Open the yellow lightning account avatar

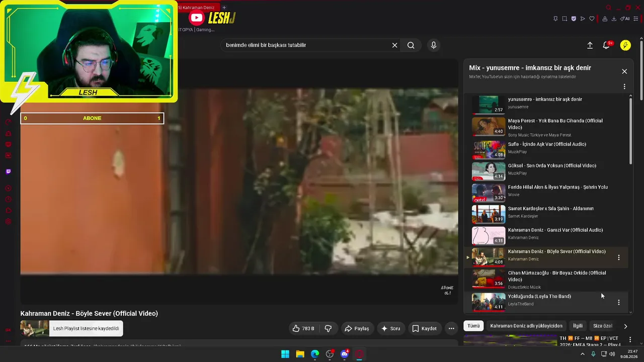click(x=625, y=45)
